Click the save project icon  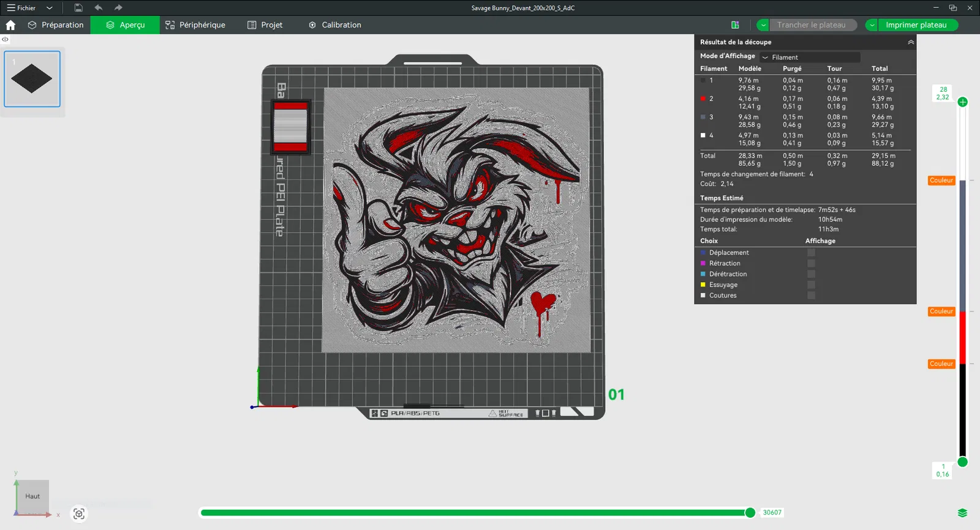tap(78, 8)
